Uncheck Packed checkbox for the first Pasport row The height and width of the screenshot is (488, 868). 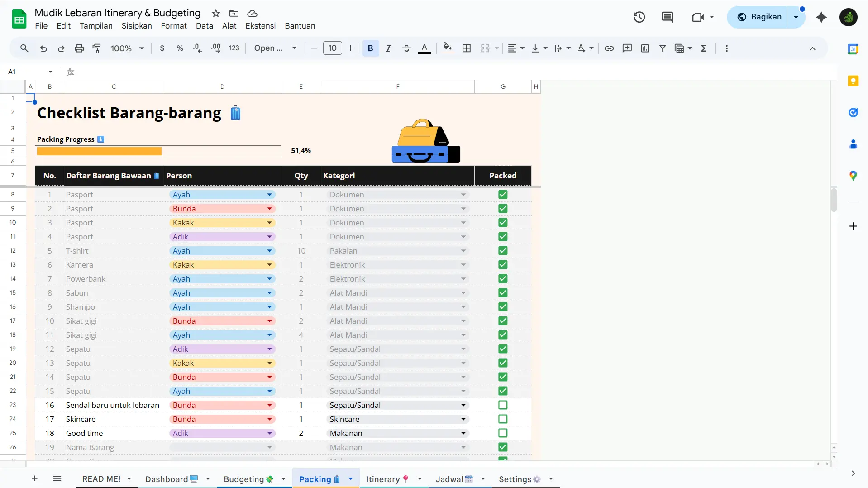502,194
